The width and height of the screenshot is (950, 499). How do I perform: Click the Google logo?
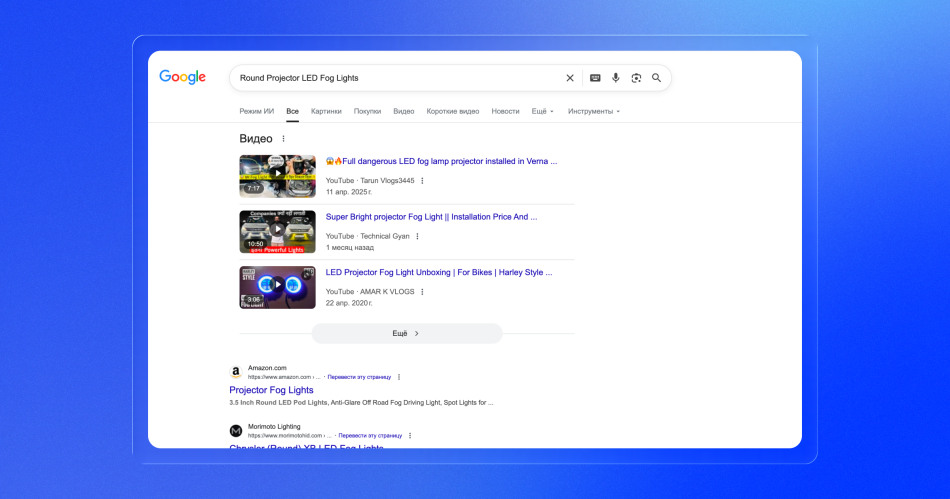coord(182,78)
